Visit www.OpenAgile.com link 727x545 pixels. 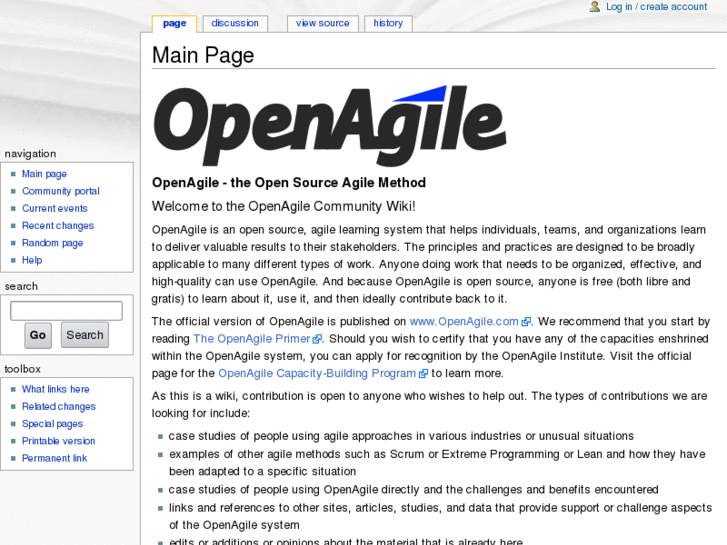[x=464, y=322]
